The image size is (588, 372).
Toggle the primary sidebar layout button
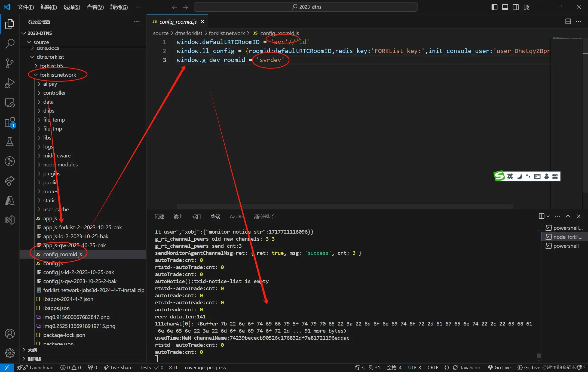coord(494,7)
